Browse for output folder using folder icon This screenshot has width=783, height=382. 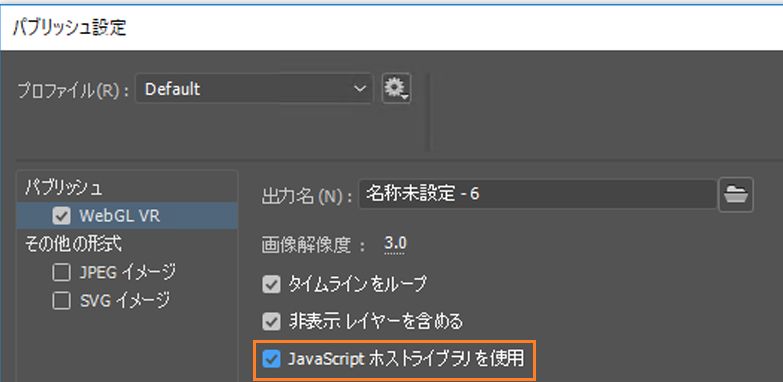736,194
